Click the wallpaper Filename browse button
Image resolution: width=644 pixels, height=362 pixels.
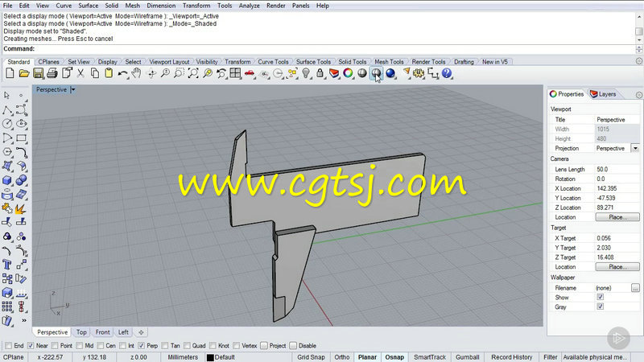tap(635, 288)
